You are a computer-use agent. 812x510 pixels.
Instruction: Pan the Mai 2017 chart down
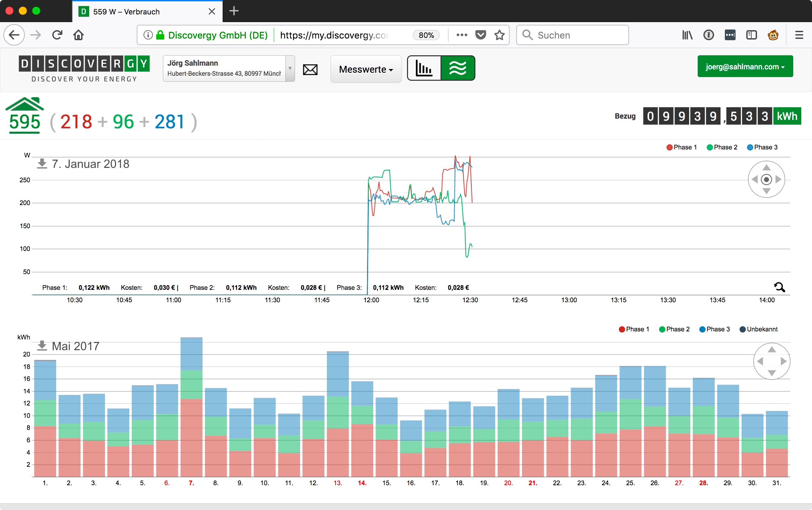click(771, 373)
